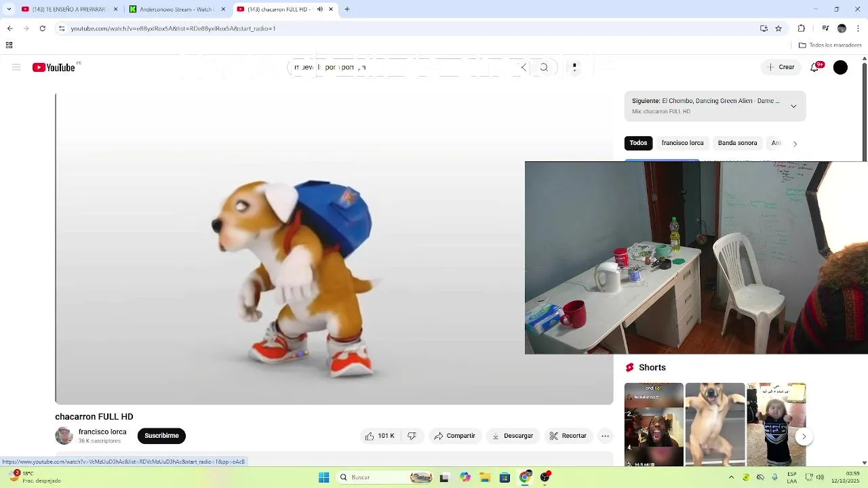868x488 pixels.
Task: Click the taskbar Buscar search box
Action: pyautogui.click(x=385, y=477)
